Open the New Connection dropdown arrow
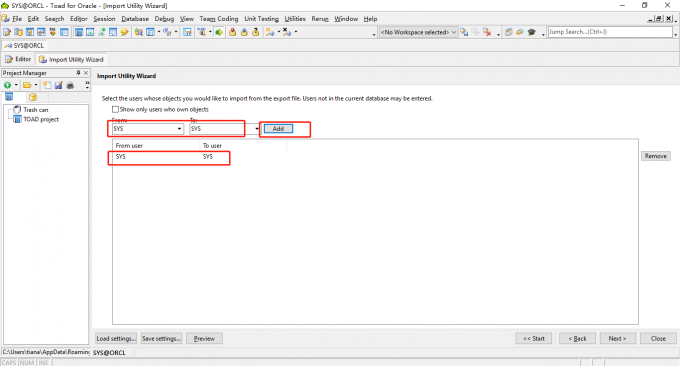This screenshot has width=680, height=366. coord(278,32)
